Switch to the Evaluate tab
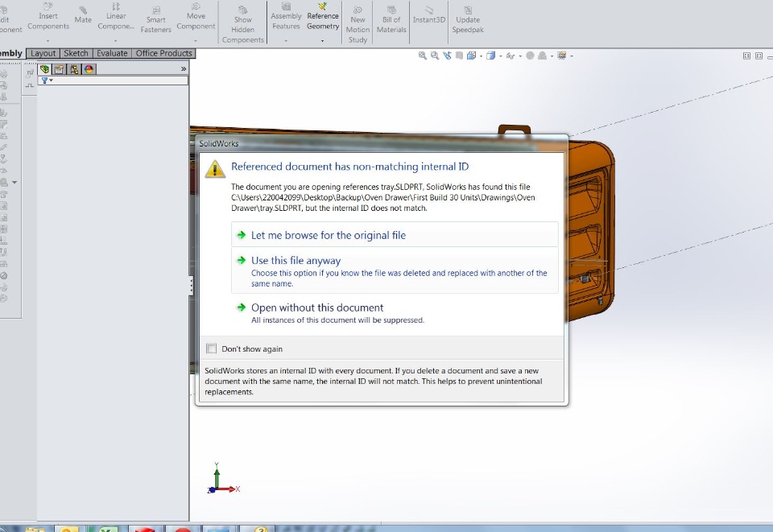Screen dimensions: 773x532 pyautogui.click(x=112, y=53)
